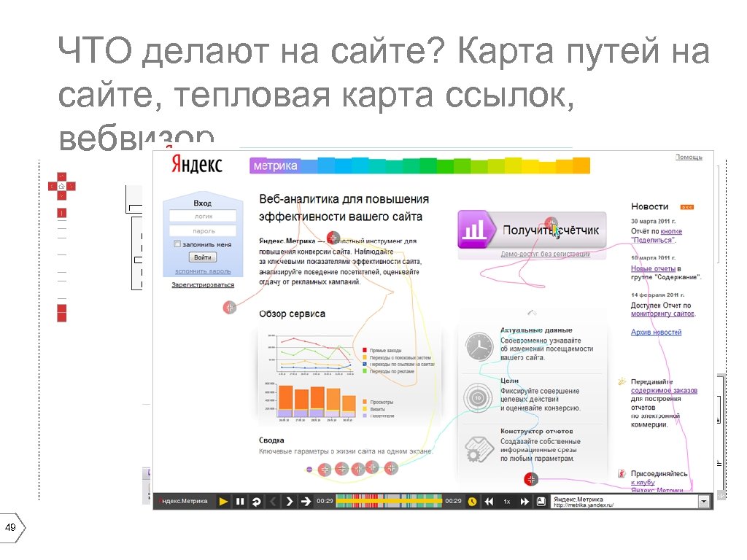
Task: Click the map pan-down red arrow
Action: [62, 195]
